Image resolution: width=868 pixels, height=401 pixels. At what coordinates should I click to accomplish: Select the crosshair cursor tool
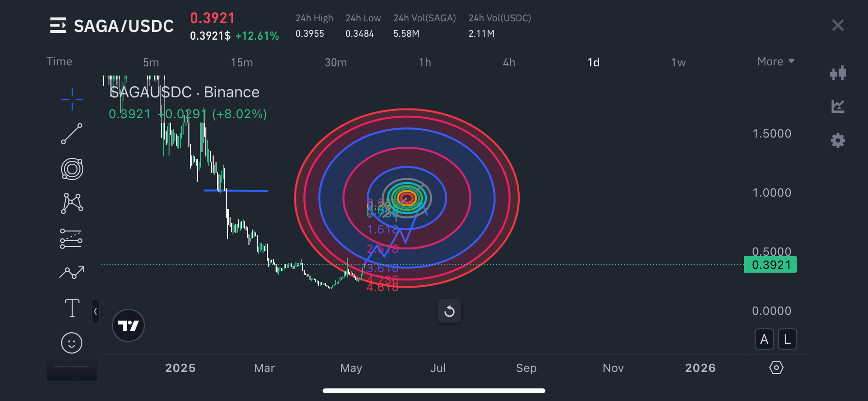[72, 99]
